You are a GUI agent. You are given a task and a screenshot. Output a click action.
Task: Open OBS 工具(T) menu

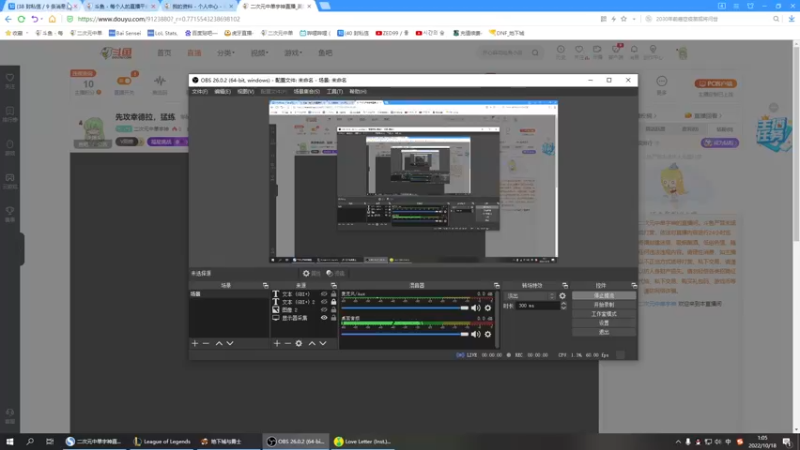(x=335, y=92)
